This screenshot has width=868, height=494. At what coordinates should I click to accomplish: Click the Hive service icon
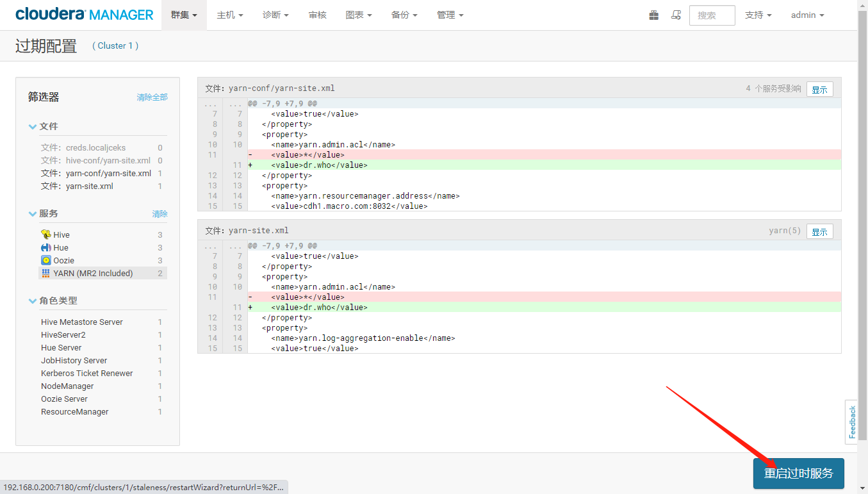[45, 235]
